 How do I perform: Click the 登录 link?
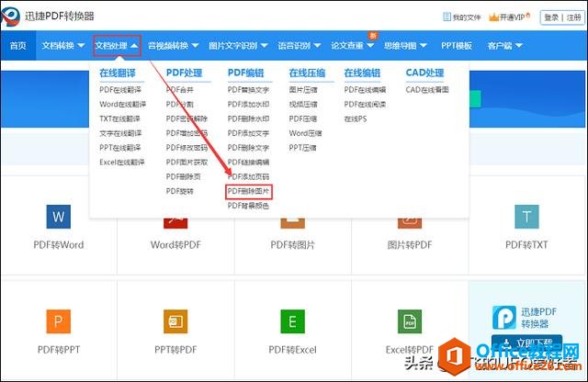click(x=551, y=17)
